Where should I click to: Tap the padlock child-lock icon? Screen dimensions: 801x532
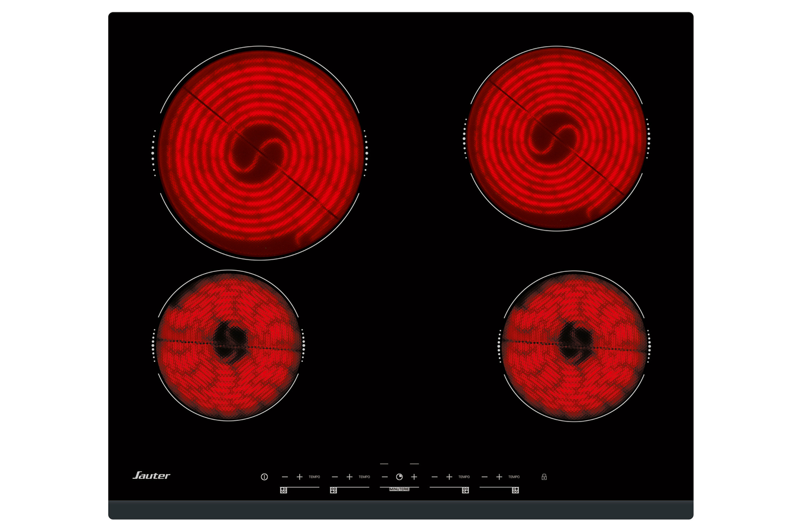(x=544, y=477)
